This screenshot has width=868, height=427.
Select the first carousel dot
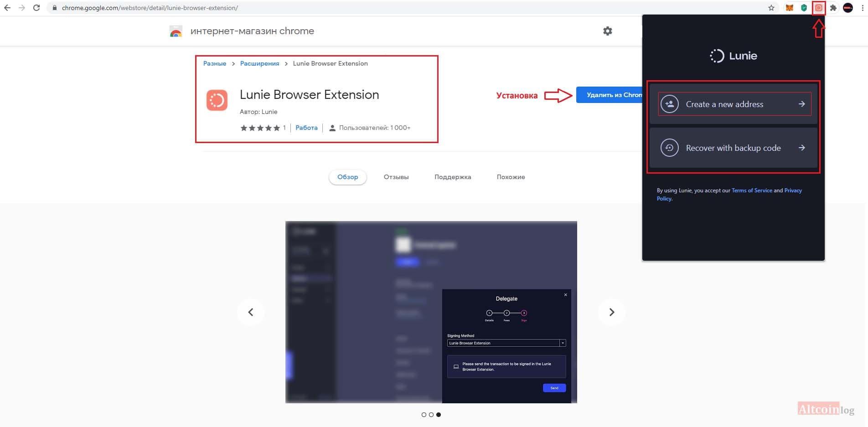pyautogui.click(x=424, y=415)
